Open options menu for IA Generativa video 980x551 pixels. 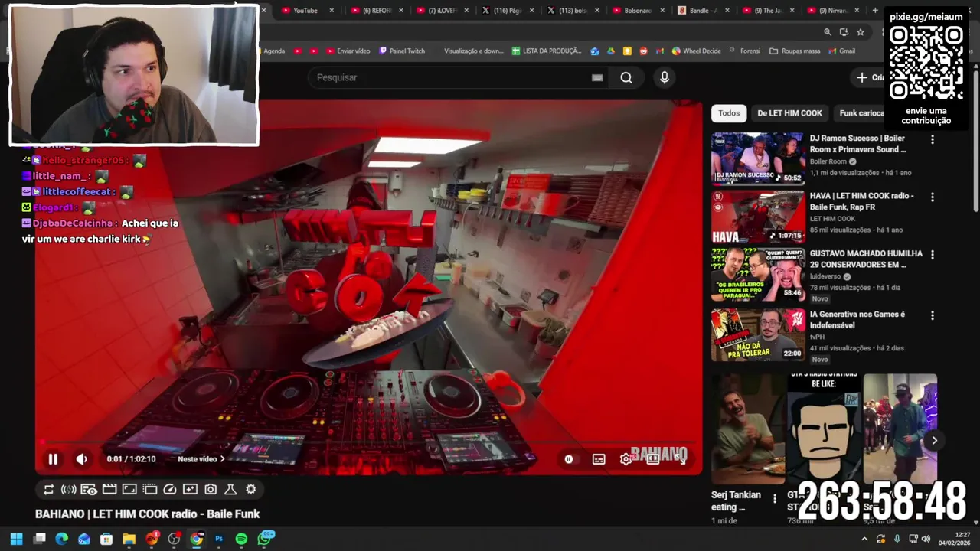(x=932, y=315)
